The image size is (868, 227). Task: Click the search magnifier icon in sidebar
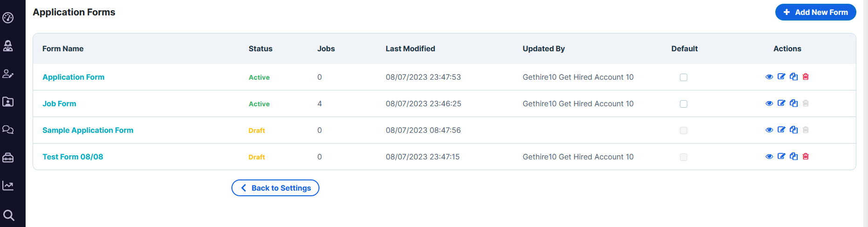tap(8, 215)
